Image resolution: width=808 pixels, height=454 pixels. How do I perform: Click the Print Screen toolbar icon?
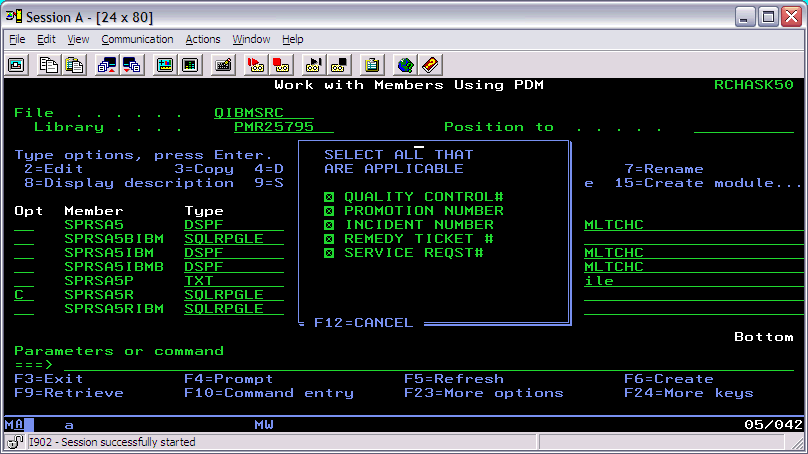click(x=16, y=65)
